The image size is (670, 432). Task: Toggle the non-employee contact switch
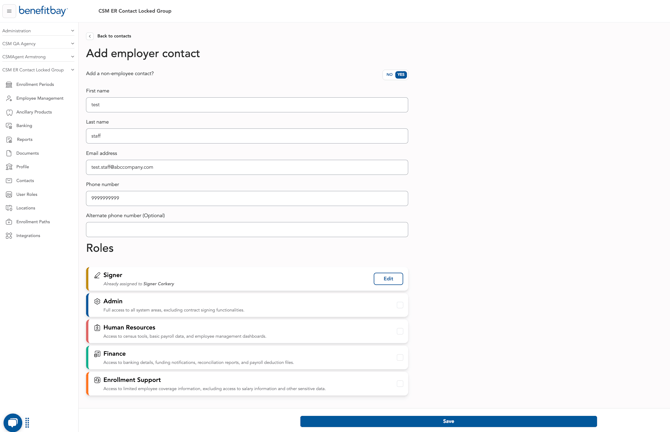(x=396, y=75)
